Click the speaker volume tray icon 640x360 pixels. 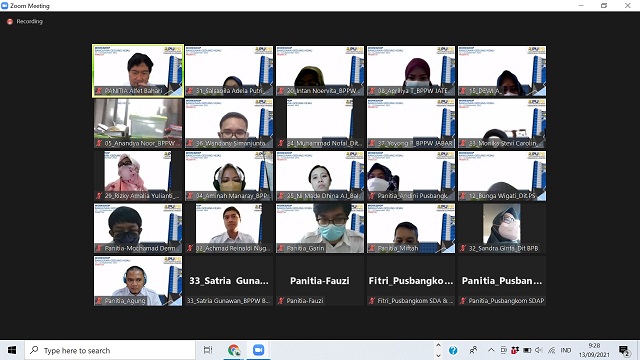pyautogui.click(x=539, y=350)
